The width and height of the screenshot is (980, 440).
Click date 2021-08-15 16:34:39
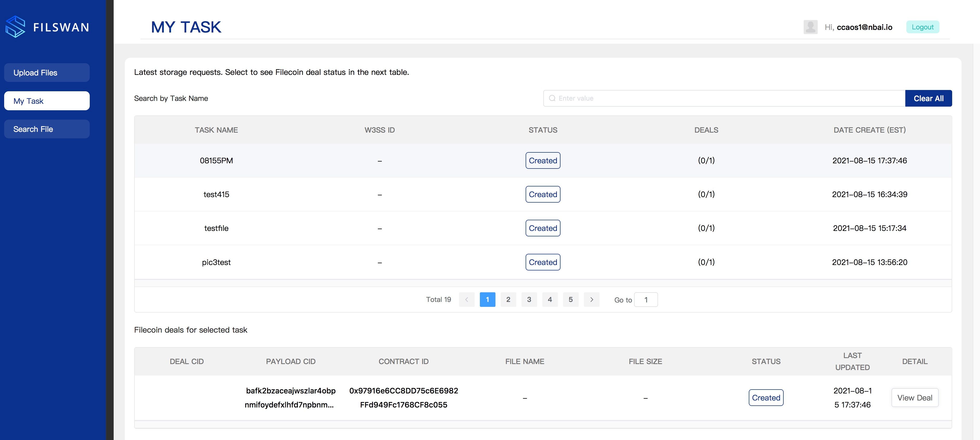point(870,194)
